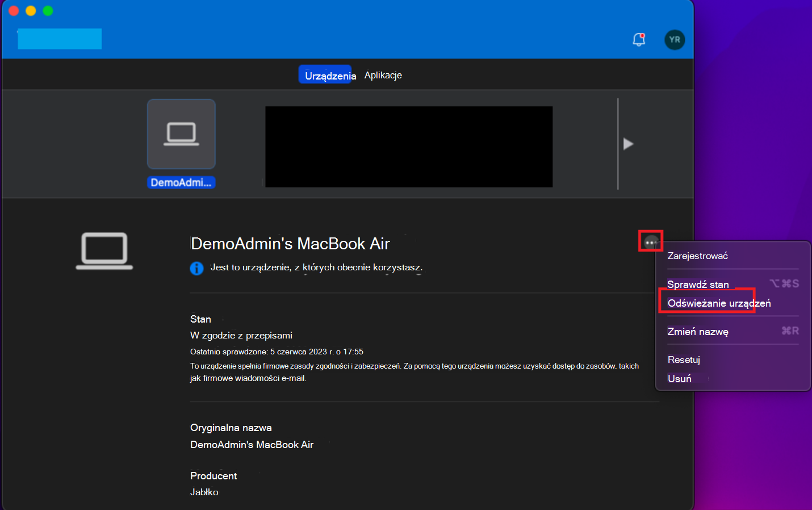Click the DemoAdmin's MacBook Air heading
The image size is (812, 510).
290,244
